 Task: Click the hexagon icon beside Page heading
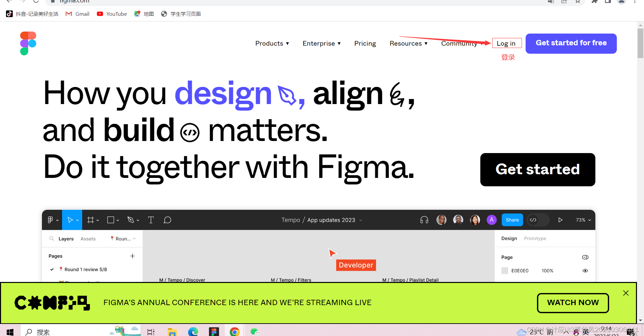tap(585, 257)
